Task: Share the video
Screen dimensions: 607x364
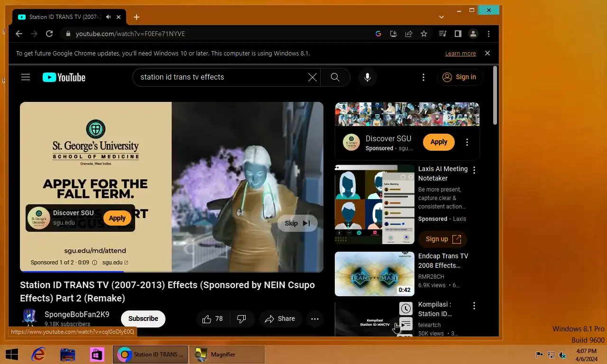Action: coord(280,319)
